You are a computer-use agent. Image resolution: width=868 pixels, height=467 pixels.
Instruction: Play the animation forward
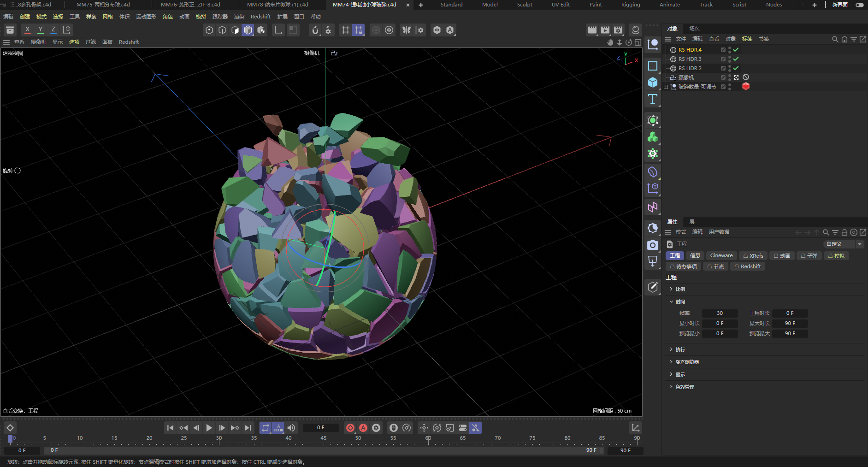(x=209, y=428)
